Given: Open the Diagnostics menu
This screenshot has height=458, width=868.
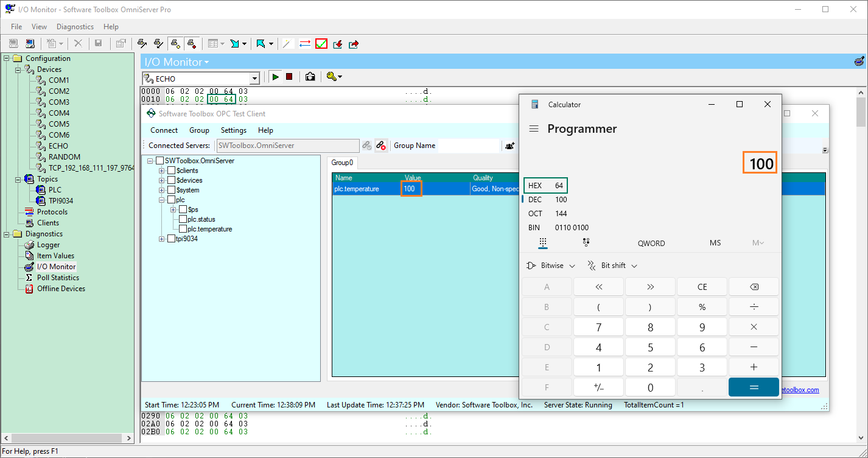Looking at the screenshot, I should coord(75,26).
